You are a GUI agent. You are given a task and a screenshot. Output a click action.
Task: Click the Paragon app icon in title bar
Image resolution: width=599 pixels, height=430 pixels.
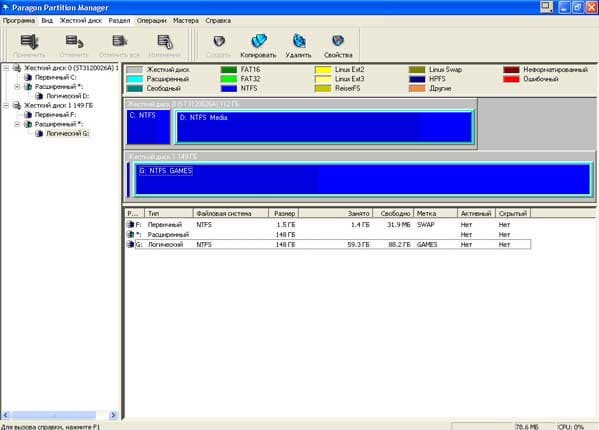(5, 7)
